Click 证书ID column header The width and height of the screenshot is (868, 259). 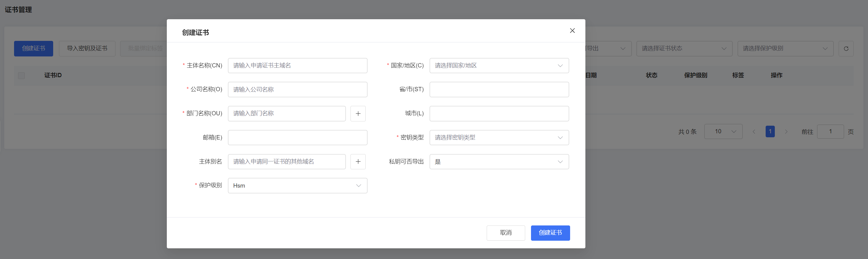tap(53, 75)
